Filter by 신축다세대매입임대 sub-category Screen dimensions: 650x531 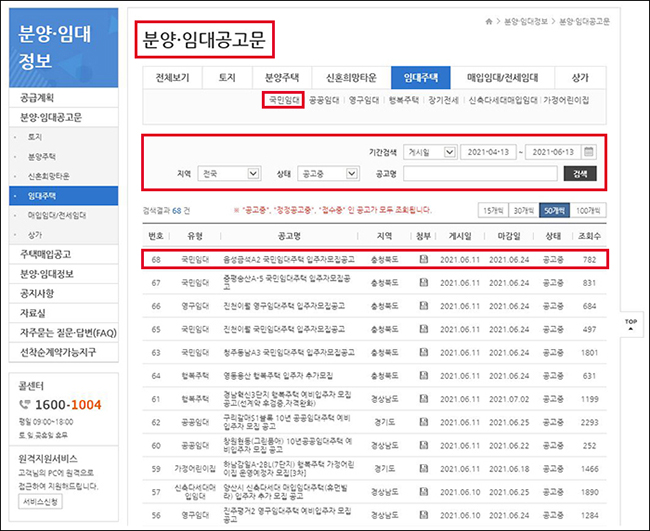tap(503, 100)
